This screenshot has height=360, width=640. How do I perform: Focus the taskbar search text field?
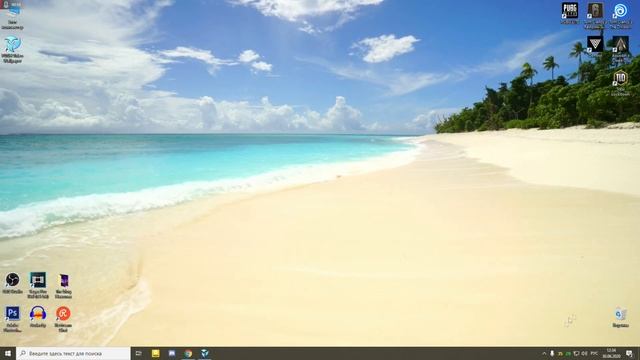73,353
